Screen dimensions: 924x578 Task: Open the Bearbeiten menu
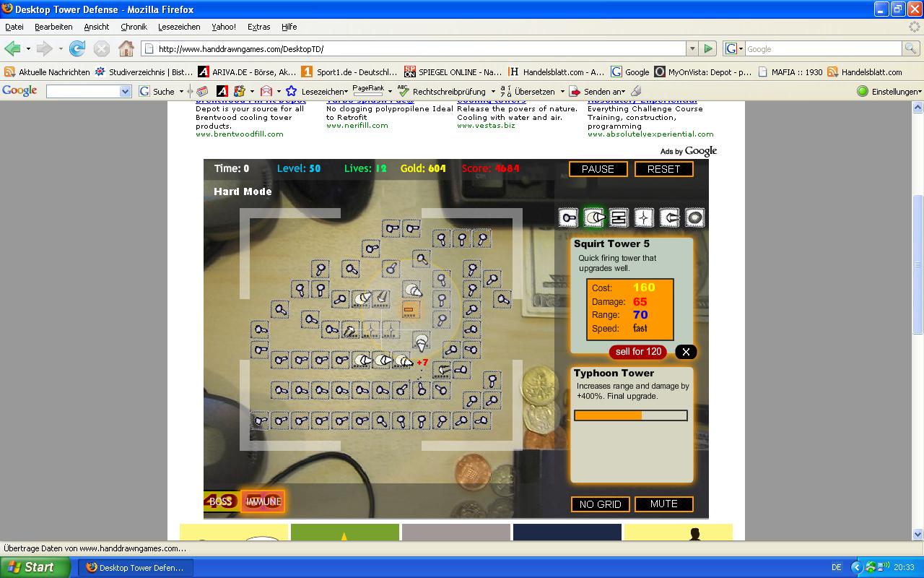point(53,27)
